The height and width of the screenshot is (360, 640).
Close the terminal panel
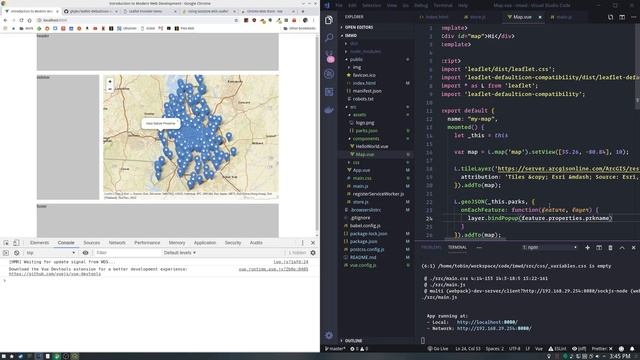[633, 247]
